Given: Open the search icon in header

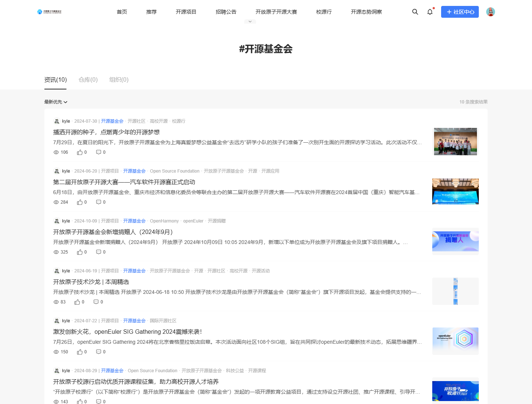Looking at the screenshot, I should point(415,12).
